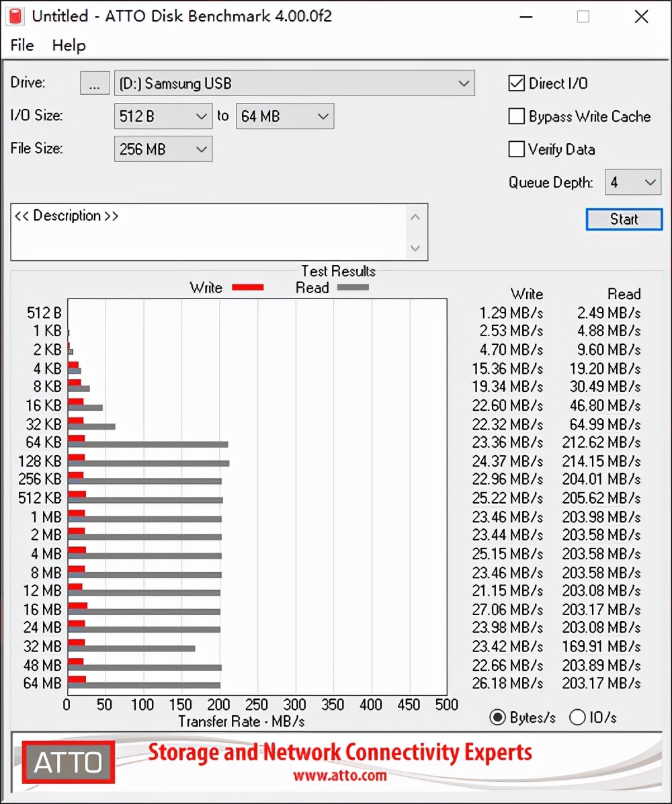This screenshot has width=672, height=804.
Task: Click the gray Read legend swatch
Action: click(353, 288)
